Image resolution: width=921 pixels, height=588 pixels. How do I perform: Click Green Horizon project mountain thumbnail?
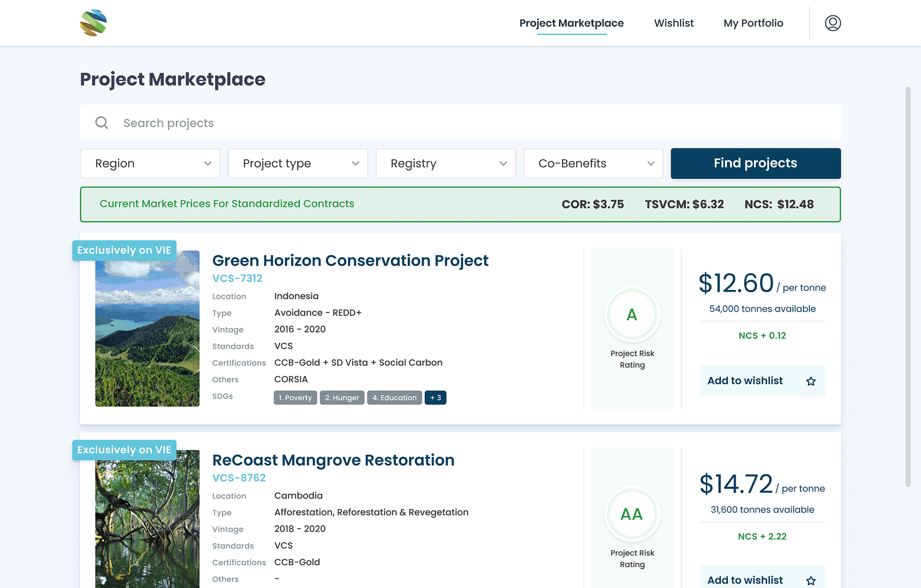[147, 329]
